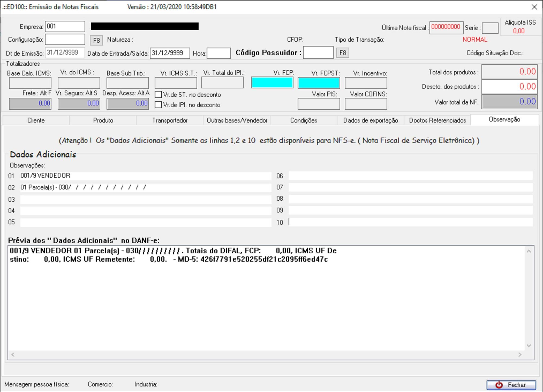Image resolution: width=543 pixels, height=392 pixels.
Task: Toggle Vr.de IPI. no desconto checkbox
Action: [x=158, y=105]
